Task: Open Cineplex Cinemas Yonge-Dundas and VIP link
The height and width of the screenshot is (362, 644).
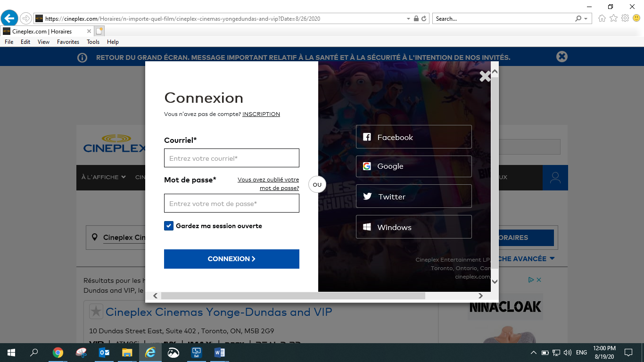Action: pos(219,312)
